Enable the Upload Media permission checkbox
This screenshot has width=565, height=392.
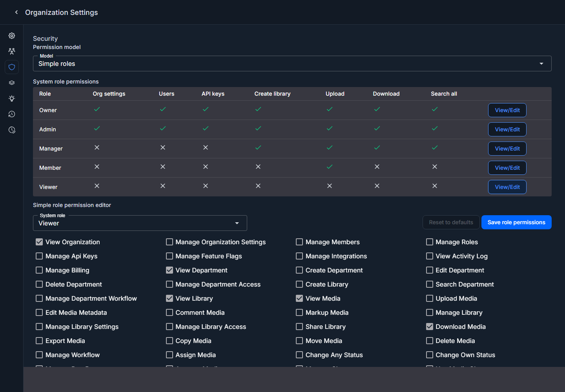point(430,298)
